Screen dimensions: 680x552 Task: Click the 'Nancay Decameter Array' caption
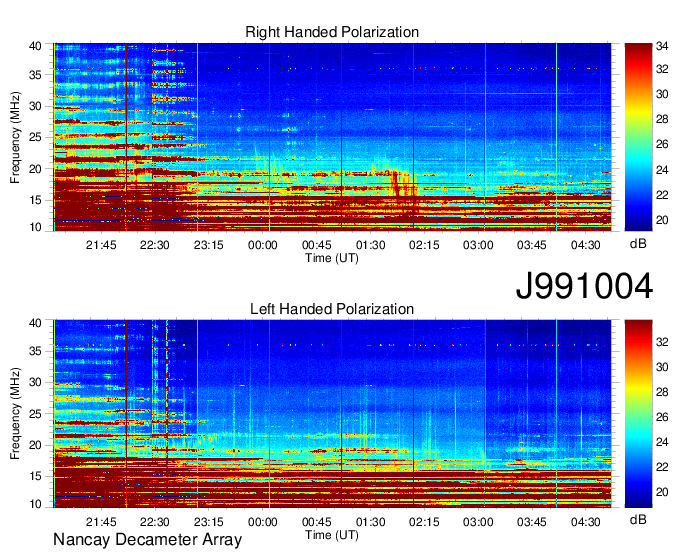coord(147,540)
